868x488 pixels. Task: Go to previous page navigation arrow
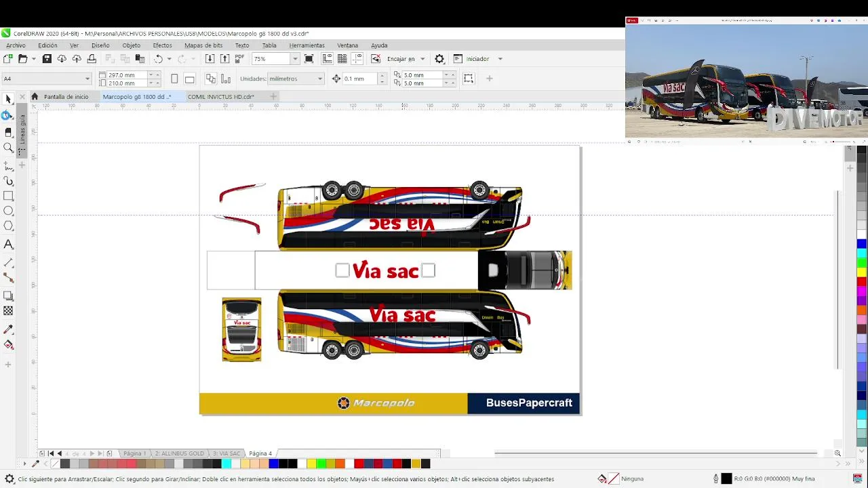tap(60, 453)
